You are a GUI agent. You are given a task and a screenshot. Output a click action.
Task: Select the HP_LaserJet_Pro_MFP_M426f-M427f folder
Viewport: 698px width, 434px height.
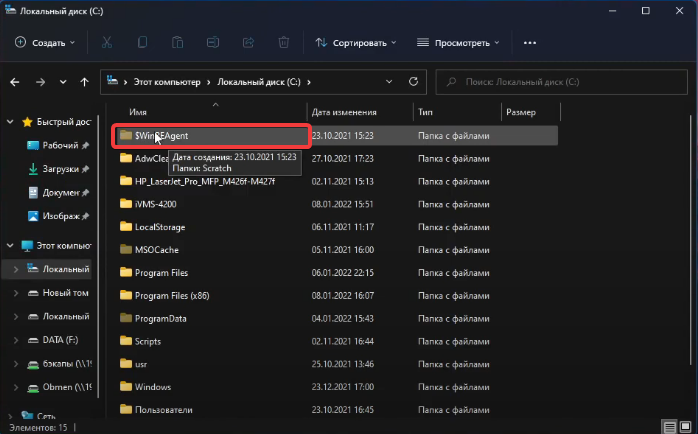coord(205,181)
